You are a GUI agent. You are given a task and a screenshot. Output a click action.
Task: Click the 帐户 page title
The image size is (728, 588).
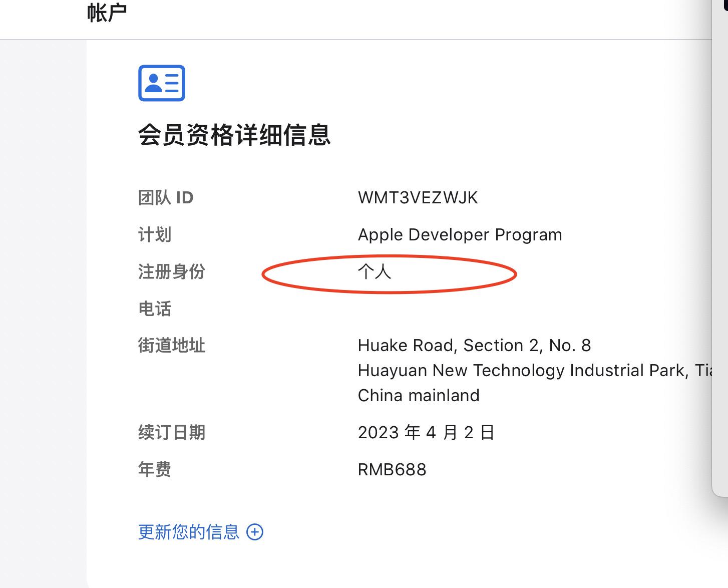pyautogui.click(x=107, y=13)
